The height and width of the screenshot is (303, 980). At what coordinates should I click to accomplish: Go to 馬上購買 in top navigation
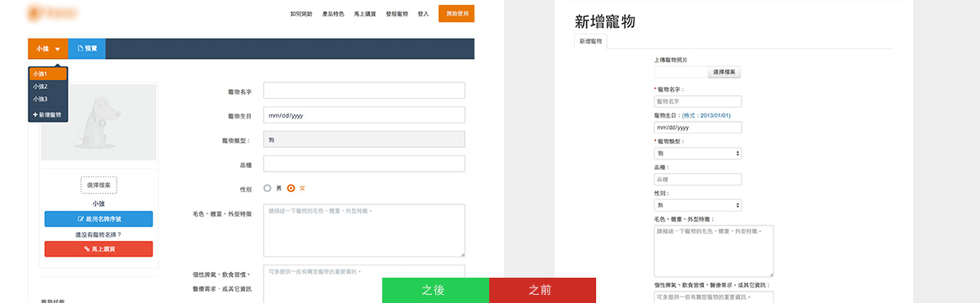[x=365, y=14]
